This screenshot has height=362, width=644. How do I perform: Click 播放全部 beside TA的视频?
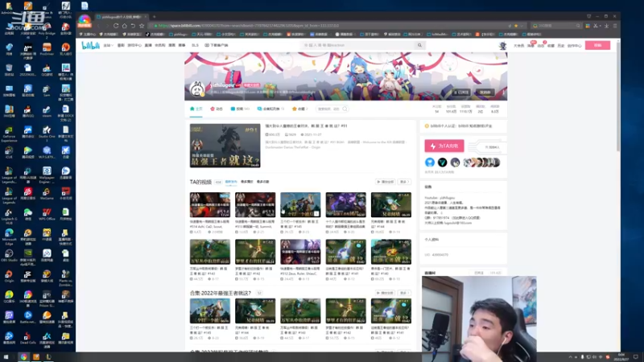point(386,182)
